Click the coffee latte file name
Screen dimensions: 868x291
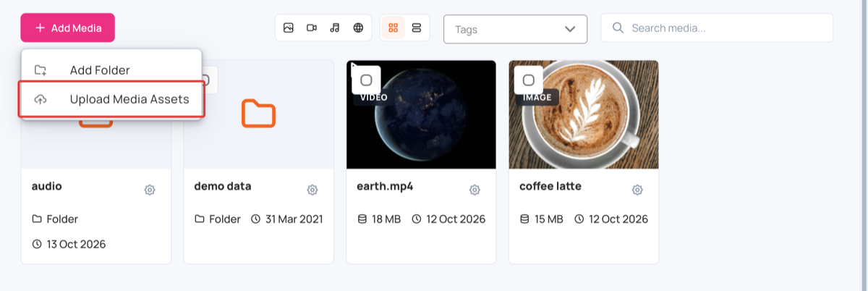point(550,186)
